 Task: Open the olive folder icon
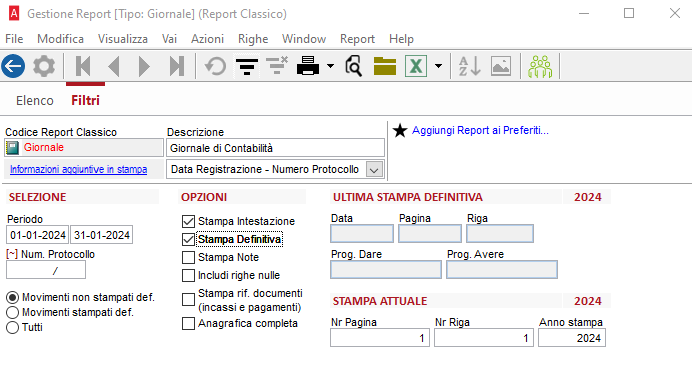point(385,66)
